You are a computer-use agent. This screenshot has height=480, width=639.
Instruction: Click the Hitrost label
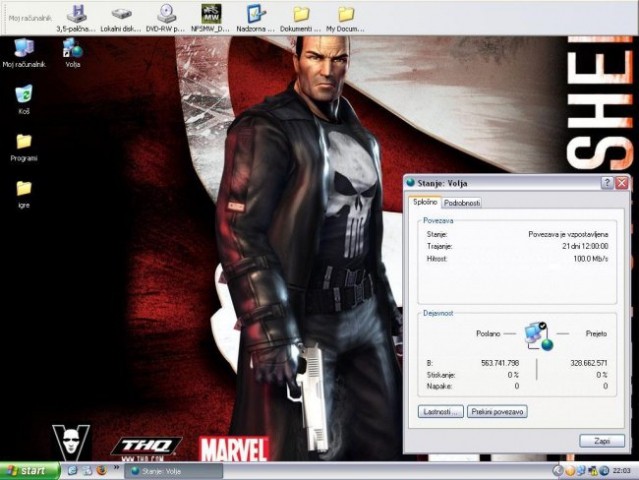click(437, 258)
